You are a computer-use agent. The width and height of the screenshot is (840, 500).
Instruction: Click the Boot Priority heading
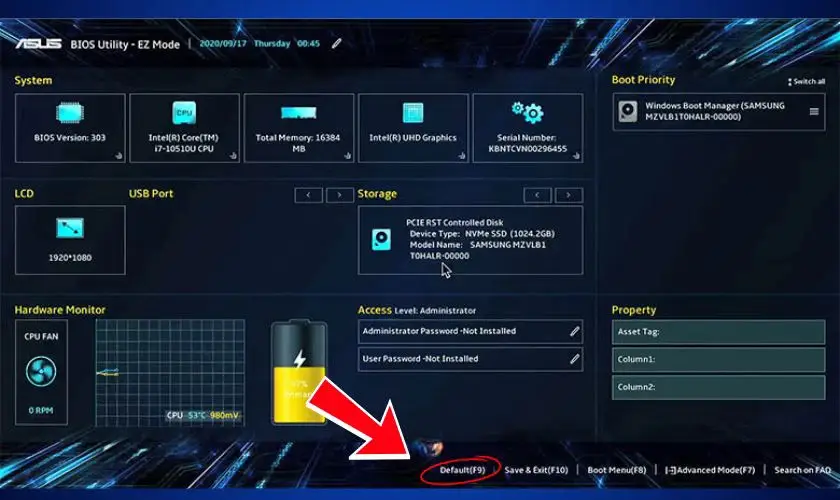click(643, 80)
